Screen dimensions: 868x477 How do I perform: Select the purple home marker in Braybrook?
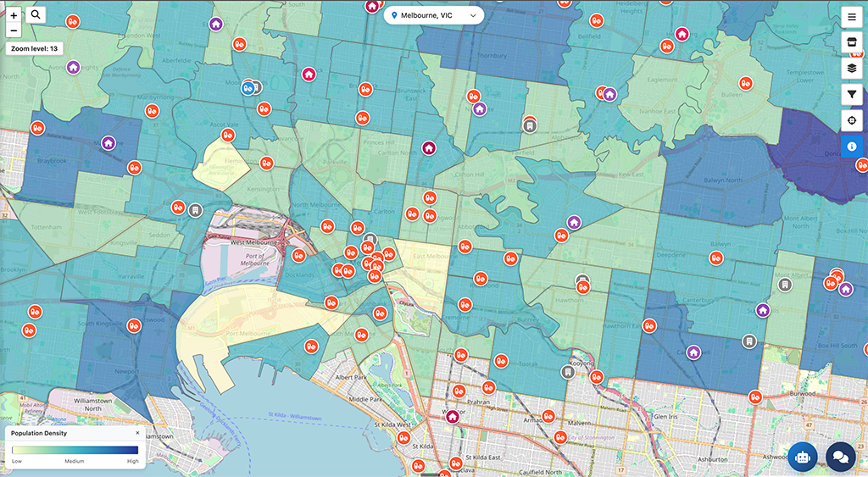coord(108,143)
